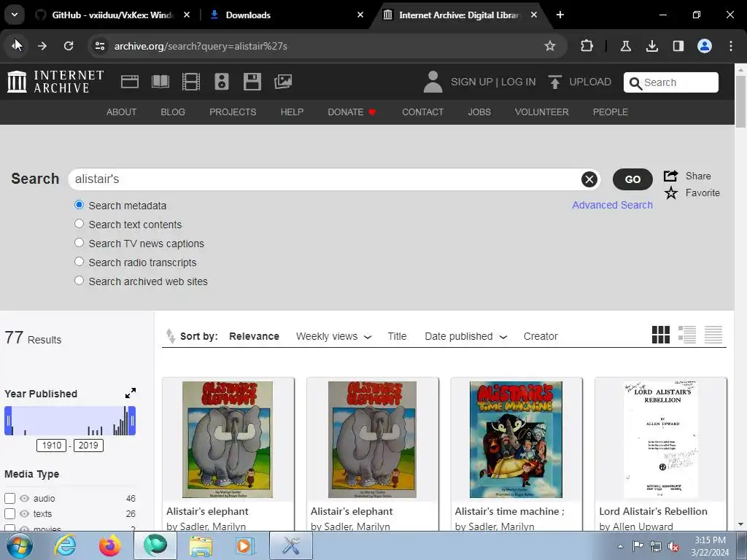
Task: Select Search metadata radio button
Action: (x=79, y=205)
